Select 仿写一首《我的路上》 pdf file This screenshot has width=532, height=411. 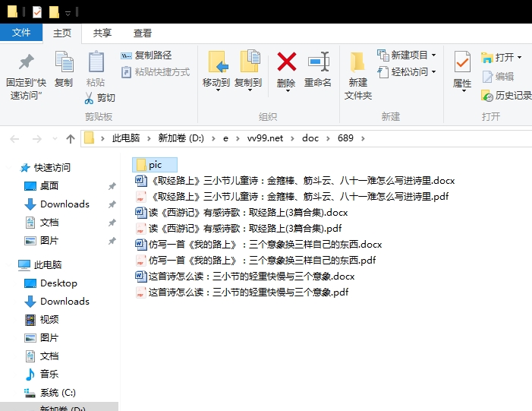click(256, 261)
